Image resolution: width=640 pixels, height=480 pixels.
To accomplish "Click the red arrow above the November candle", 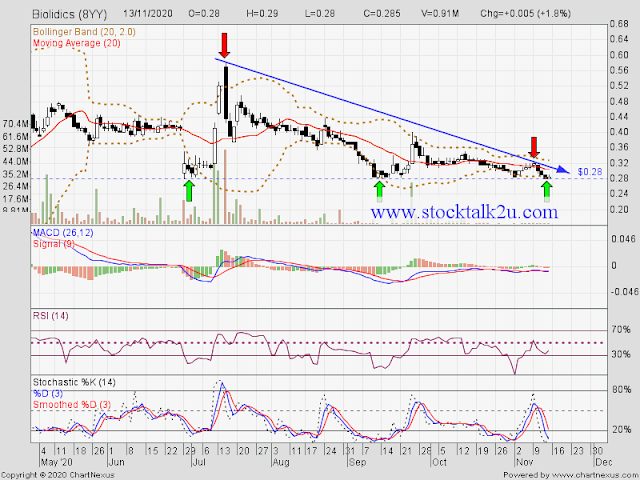I will click(534, 147).
